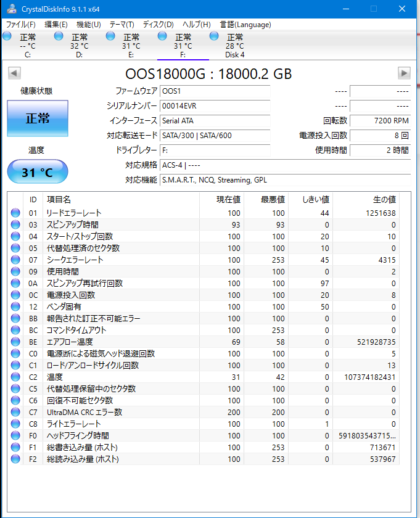Click the drive letter field F:

click(x=215, y=150)
